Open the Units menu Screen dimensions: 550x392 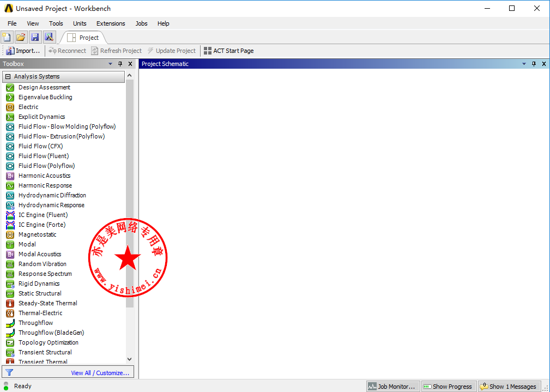[x=80, y=23]
